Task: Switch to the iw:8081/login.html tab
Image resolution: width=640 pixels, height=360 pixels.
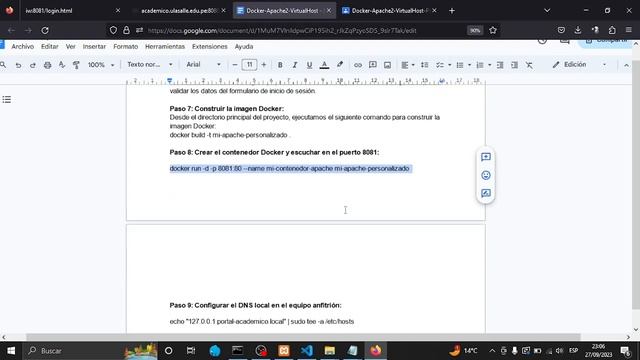Action: pyautogui.click(x=72, y=11)
